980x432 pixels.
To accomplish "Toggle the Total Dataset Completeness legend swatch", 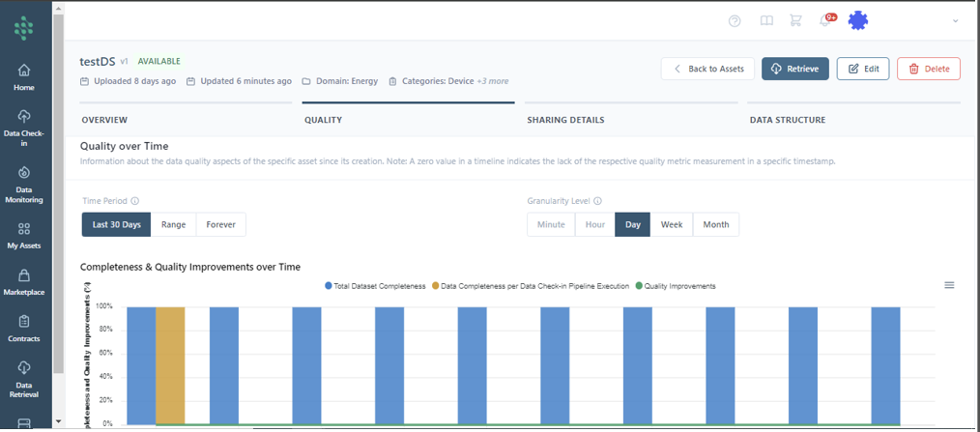I will click(x=329, y=286).
